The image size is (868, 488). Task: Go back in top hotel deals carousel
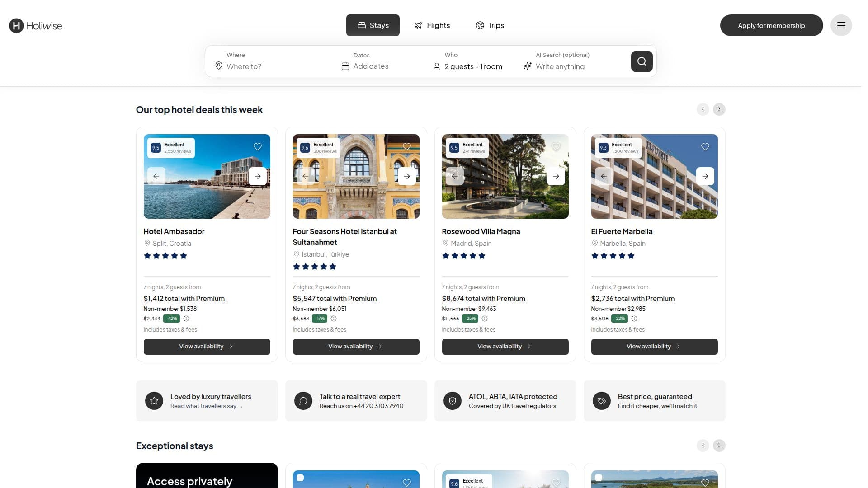coord(703,109)
